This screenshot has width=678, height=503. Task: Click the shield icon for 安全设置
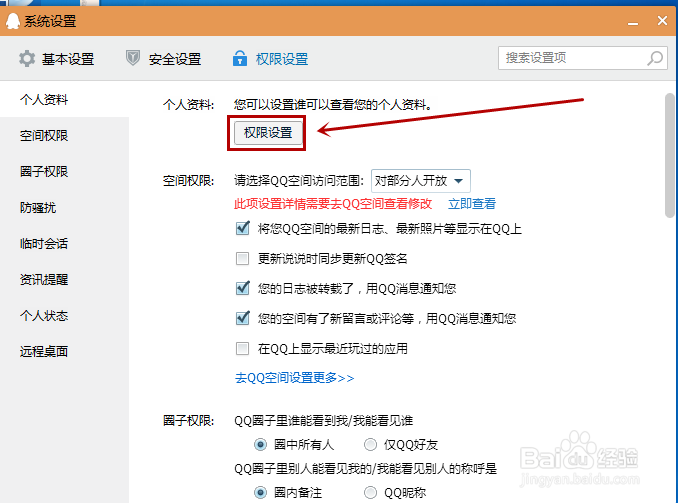click(x=133, y=58)
